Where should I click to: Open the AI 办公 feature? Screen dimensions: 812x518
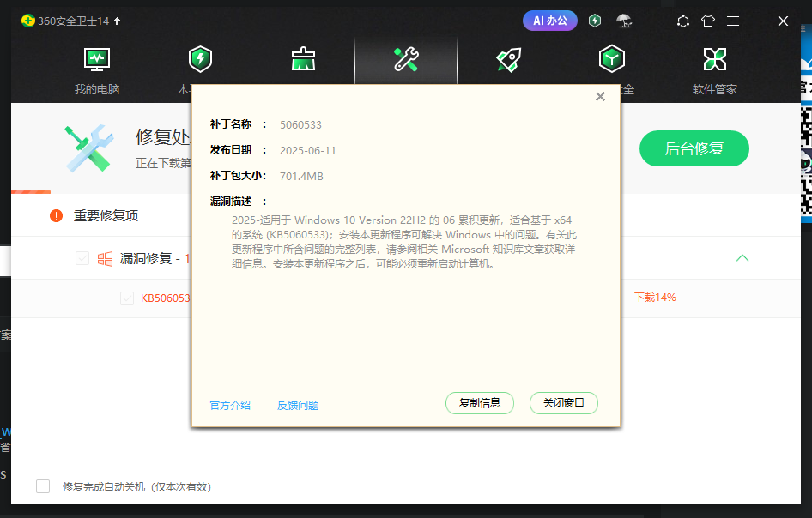point(549,20)
